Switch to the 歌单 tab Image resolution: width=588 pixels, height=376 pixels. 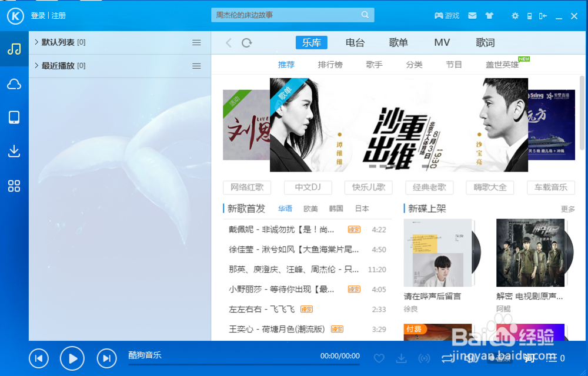[398, 43]
